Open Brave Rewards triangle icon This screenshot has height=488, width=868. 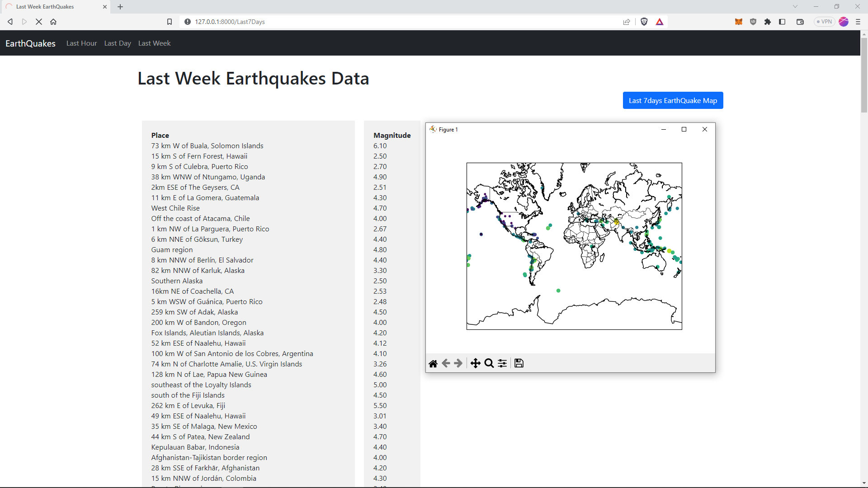[x=660, y=21]
